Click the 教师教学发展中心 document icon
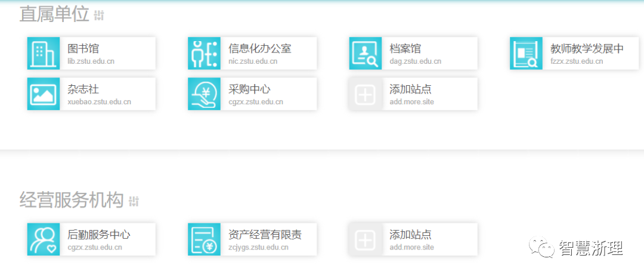 tap(526, 54)
